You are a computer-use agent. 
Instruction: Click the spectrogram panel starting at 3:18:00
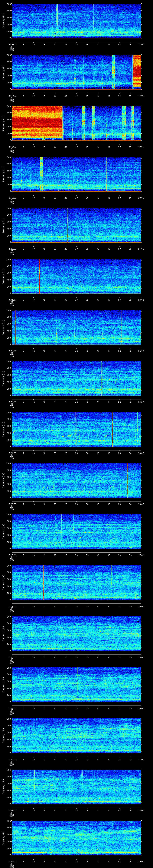click(x=77, y=123)
